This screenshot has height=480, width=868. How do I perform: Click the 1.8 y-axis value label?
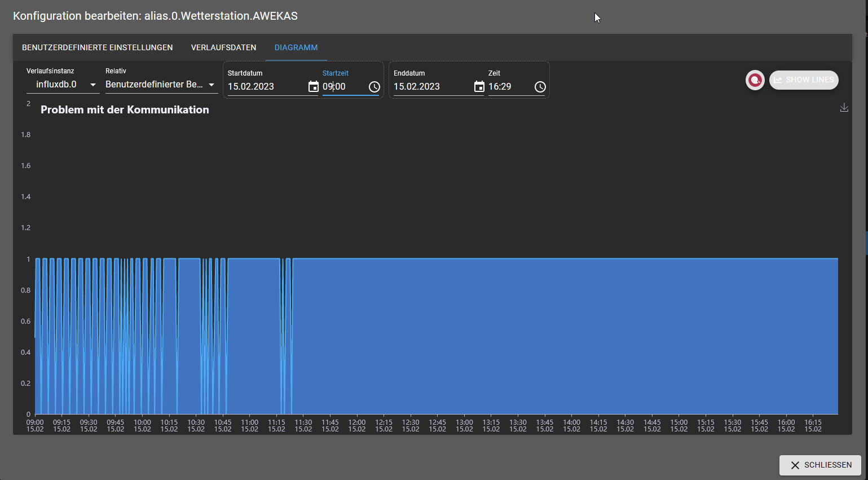pyautogui.click(x=26, y=134)
